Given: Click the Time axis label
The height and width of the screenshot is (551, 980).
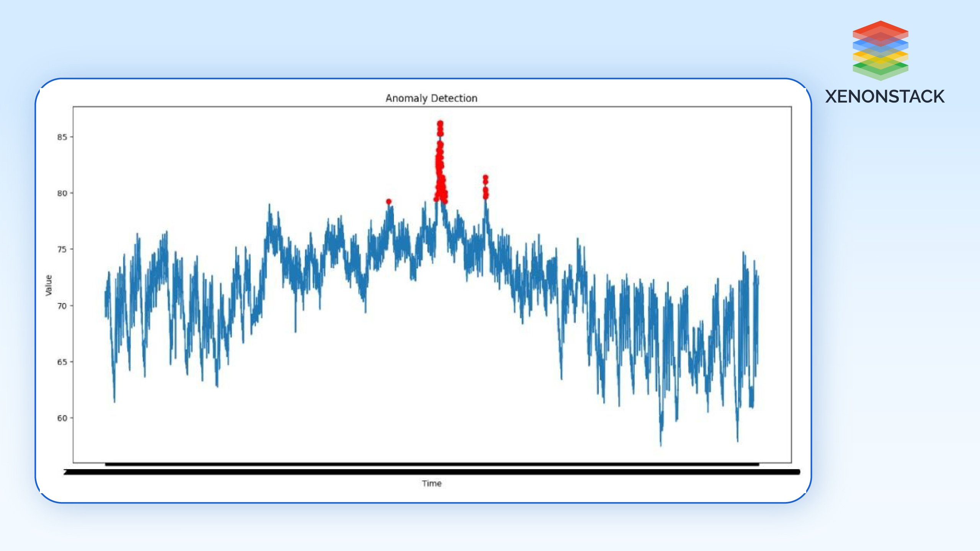Looking at the screenshot, I should [431, 483].
